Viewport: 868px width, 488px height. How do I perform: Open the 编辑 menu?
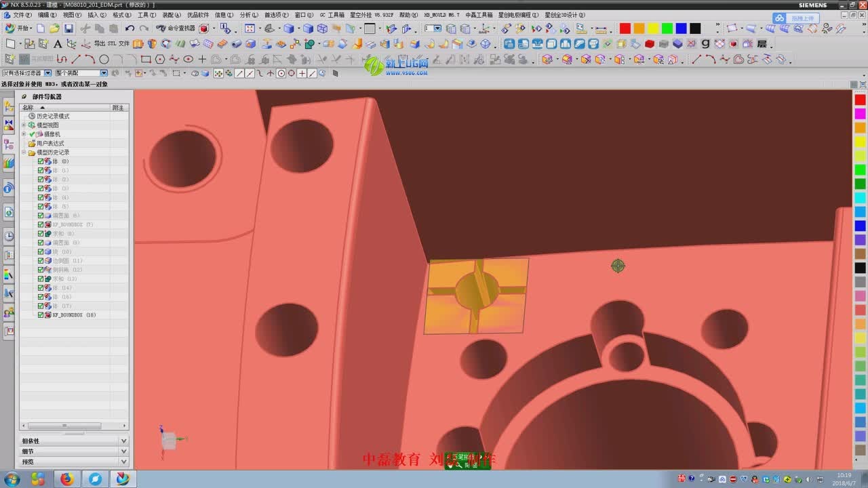(x=47, y=14)
